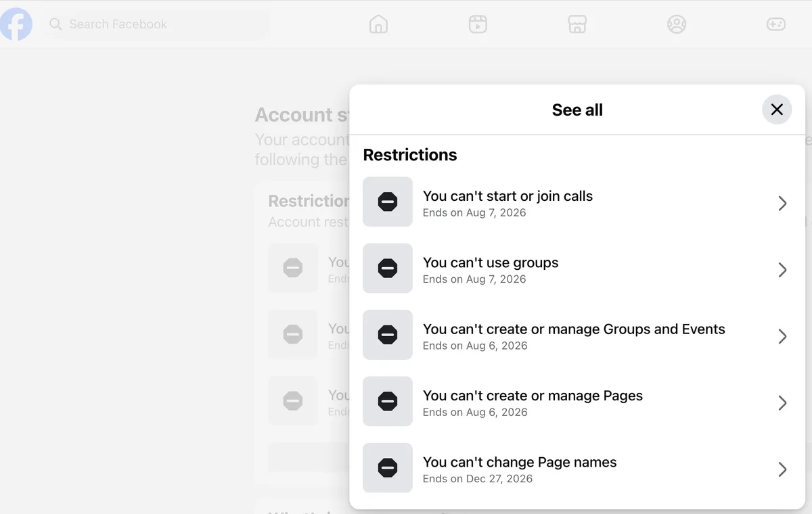Expand chevron for can't use groups

coord(782,270)
